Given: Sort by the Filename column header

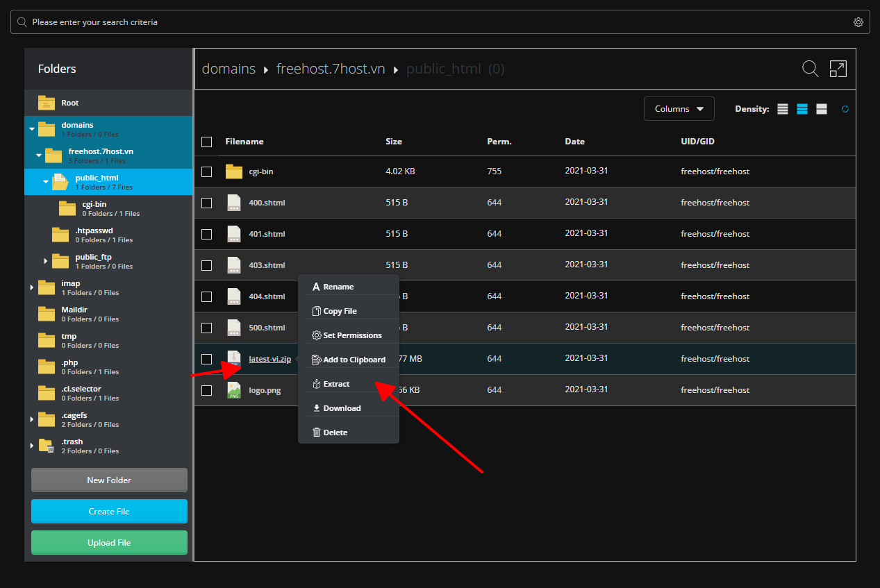Looking at the screenshot, I should [x=244, y=142].
